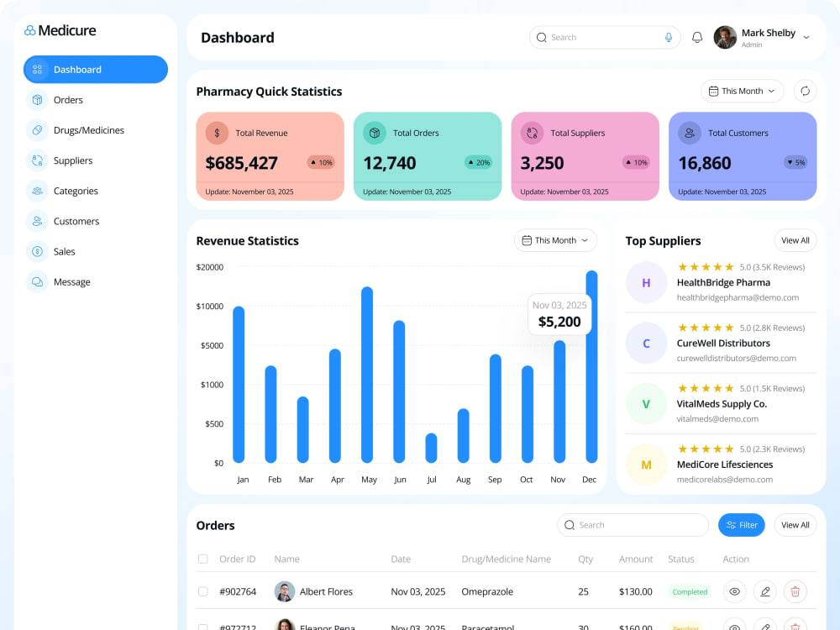Click the Orders Search input field
Viewport: 840px width, 630px height.
pyautogui.click(x=633, y=525)
